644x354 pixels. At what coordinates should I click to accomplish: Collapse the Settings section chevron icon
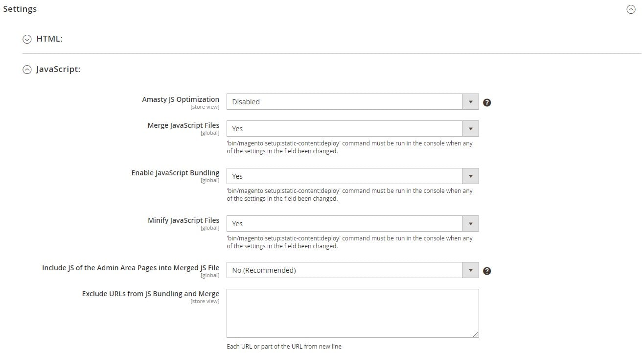631,9
